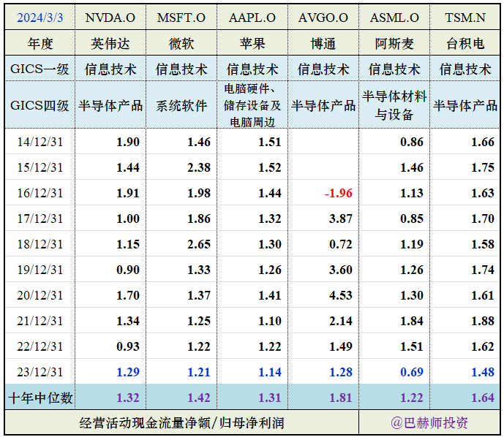Click the 17/12/31 row label
The width and height of the screenshot is (504, 437).
40,218
